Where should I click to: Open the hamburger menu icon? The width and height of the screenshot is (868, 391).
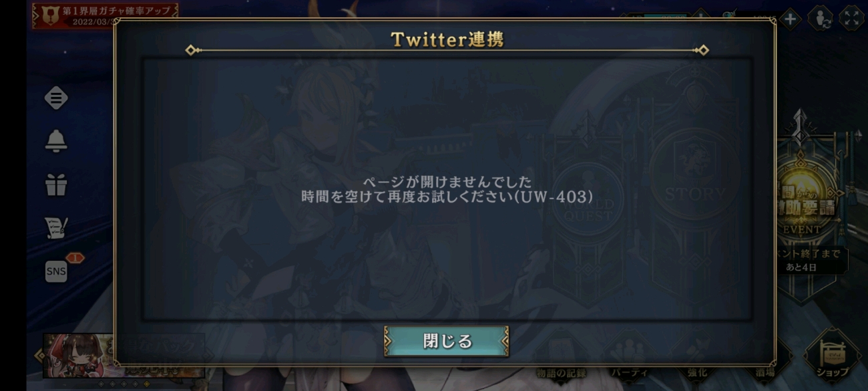(56, 98)
